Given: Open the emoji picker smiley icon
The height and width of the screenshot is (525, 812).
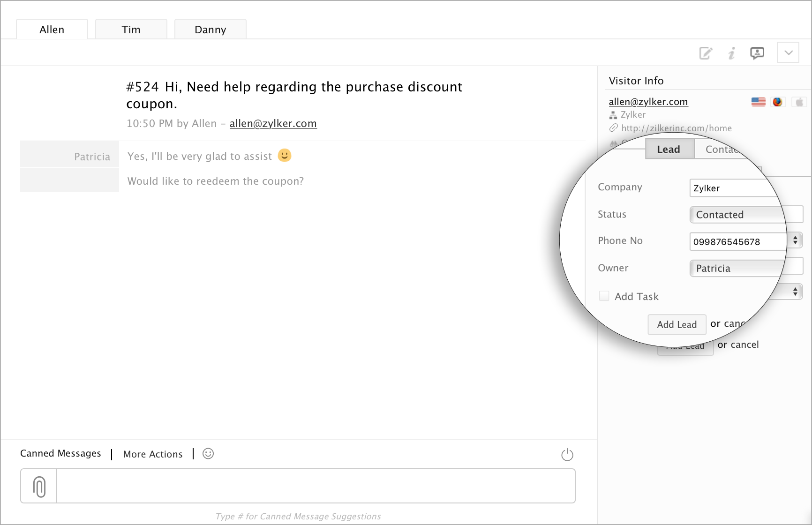Looking at the screenshot, I should tap(208, 453).
